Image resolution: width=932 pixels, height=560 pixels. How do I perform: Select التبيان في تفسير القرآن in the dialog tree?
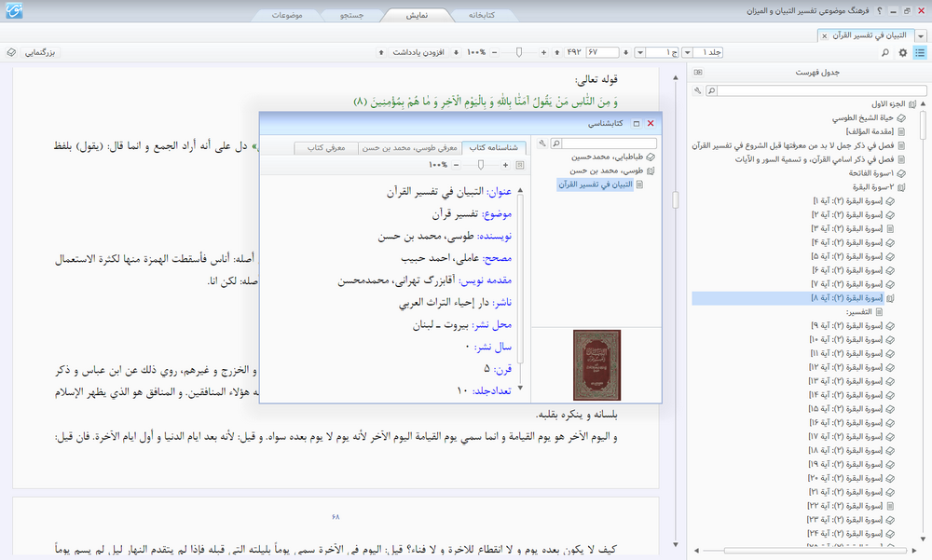point(595,184)
